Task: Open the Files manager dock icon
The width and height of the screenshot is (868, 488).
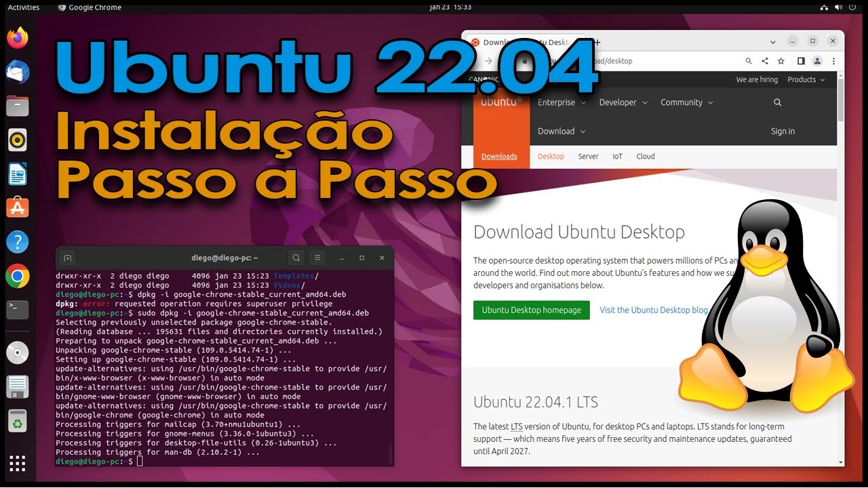Action: coord(18,106)
